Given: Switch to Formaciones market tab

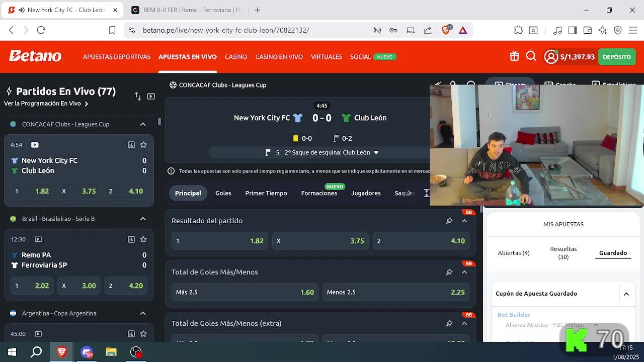Looking at the screenshot, I should [319, 193].
